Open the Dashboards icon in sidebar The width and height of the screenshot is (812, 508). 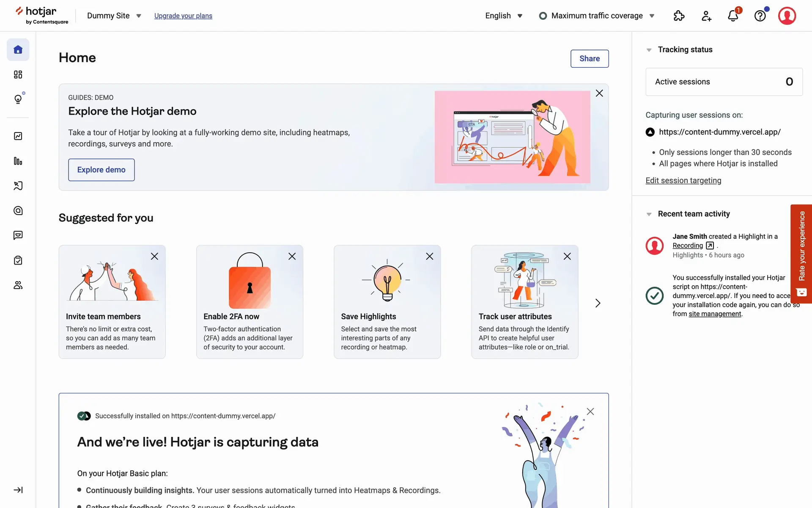[18, 75]
